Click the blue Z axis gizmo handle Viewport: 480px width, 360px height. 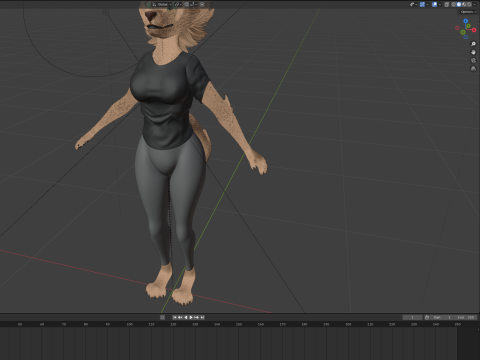tap(466, 21)
